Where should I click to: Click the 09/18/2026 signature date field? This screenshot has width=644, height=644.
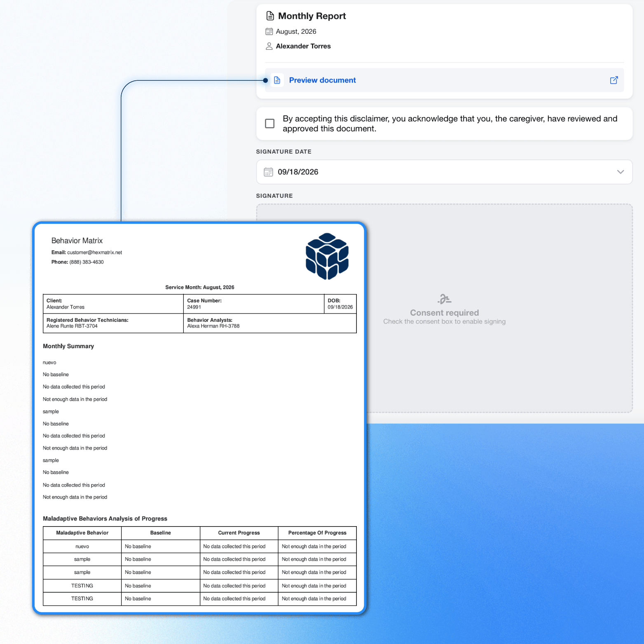pos(444,172)
